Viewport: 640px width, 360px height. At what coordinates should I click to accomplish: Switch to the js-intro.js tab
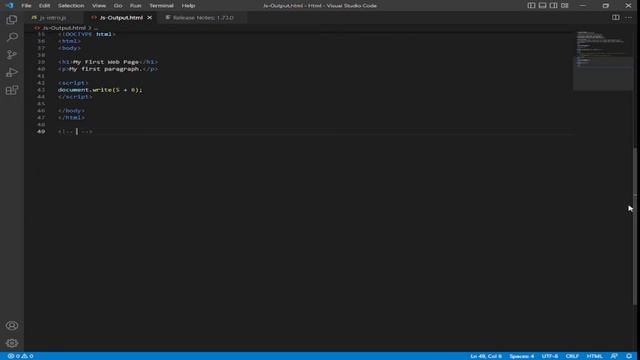click(x=53, y=18)
